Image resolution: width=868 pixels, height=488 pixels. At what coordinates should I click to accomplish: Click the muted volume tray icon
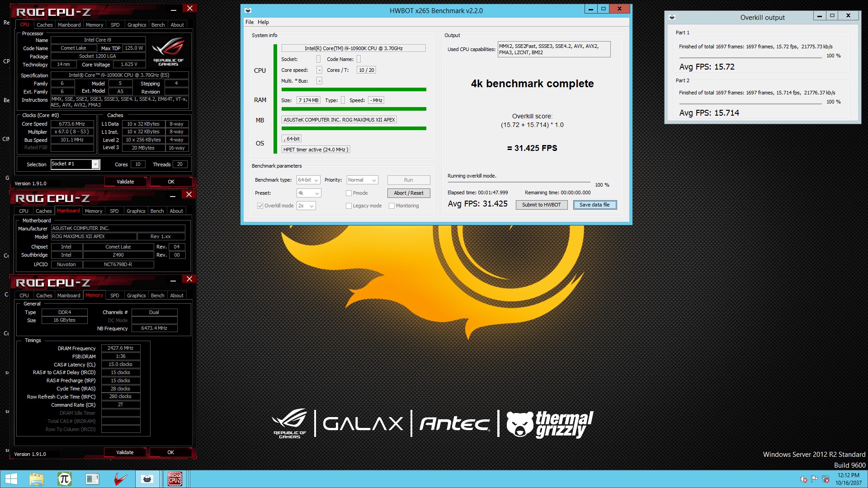pos(803,479)
